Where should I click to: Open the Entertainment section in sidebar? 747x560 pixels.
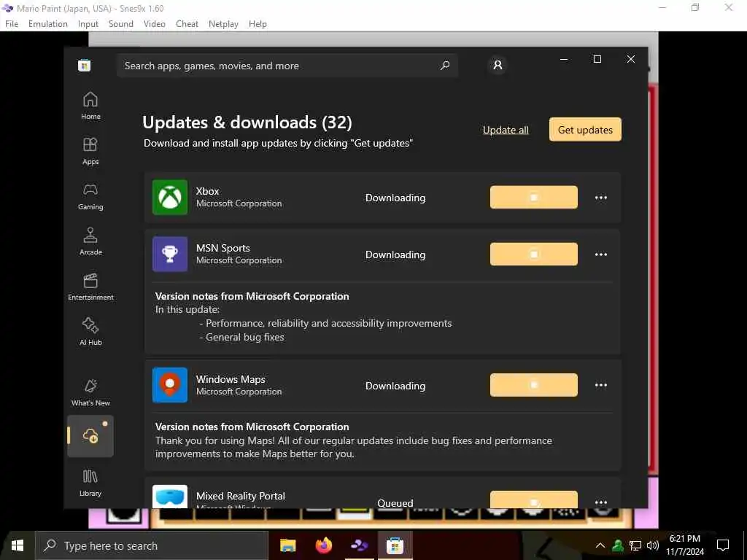tap(90, 287)
